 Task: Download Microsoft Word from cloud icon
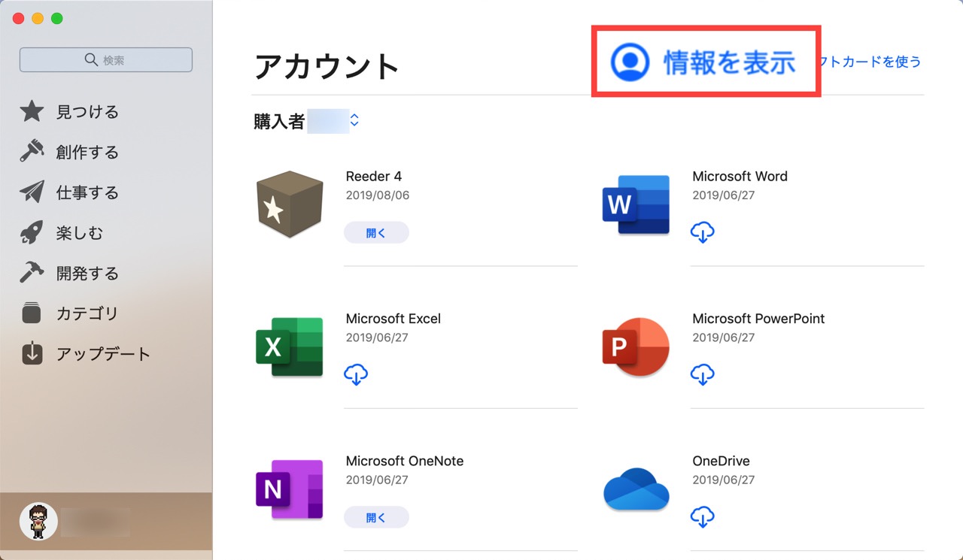click(702, 232)
